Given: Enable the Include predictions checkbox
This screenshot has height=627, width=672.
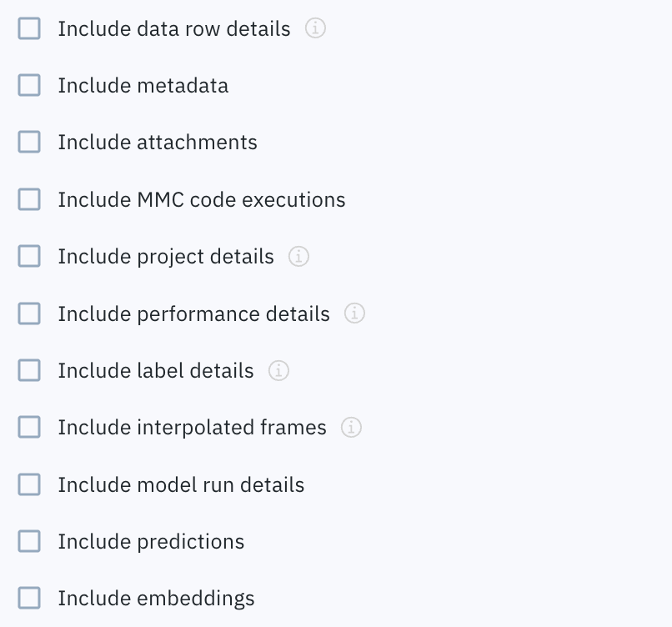Looking at the screenshot, I should [x=29, y=541].
